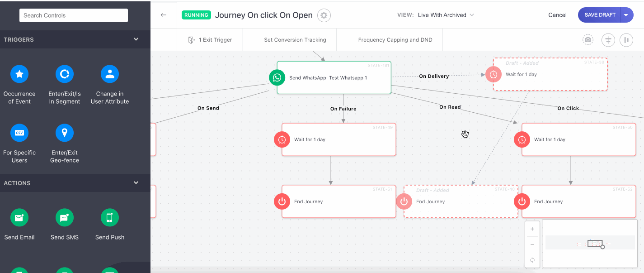Select the STATE-52 End Journey node
644x273 pixels.
pyautogui.click(x=579, y=201)
